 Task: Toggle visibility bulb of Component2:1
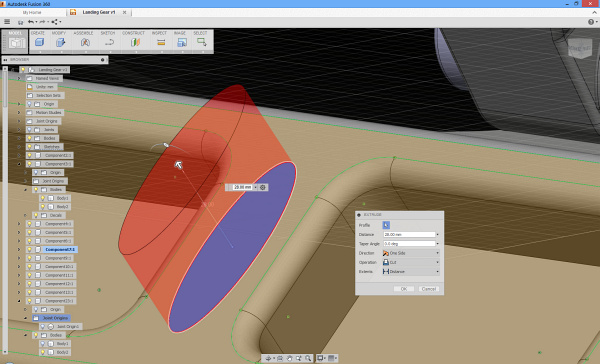(29, 155)
